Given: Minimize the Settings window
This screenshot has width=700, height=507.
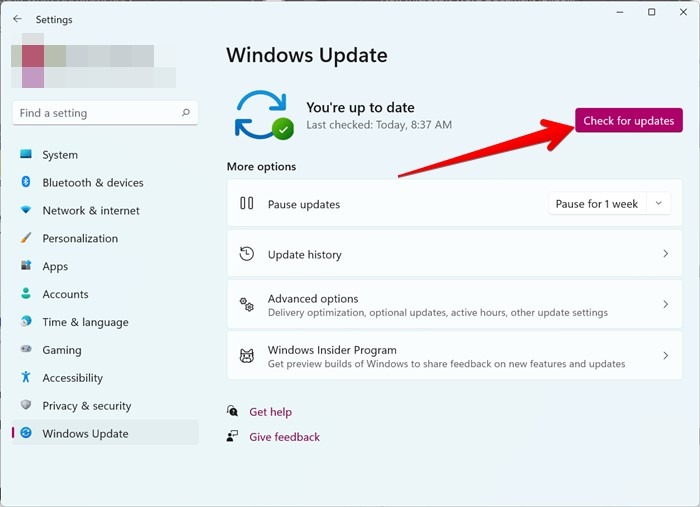Looking at the screenshot, I should point(620,12).
